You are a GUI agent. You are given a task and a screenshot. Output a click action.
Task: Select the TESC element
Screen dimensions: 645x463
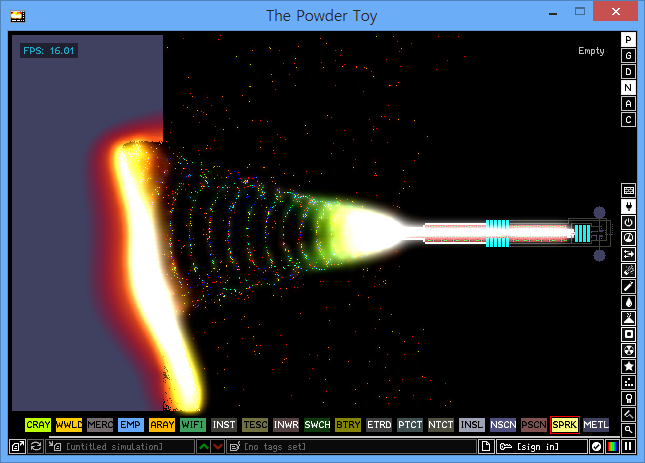coord(255,425)
